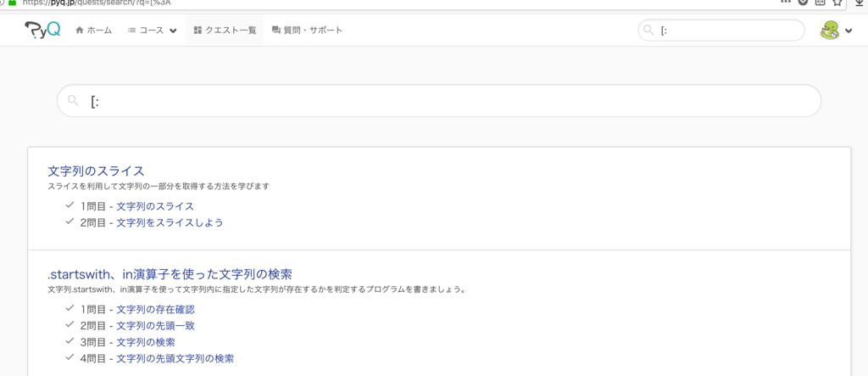Viewport: 868px width, 376px height.
Task: Open link 文字列の先頭文字列の検索
Action: 175,359
